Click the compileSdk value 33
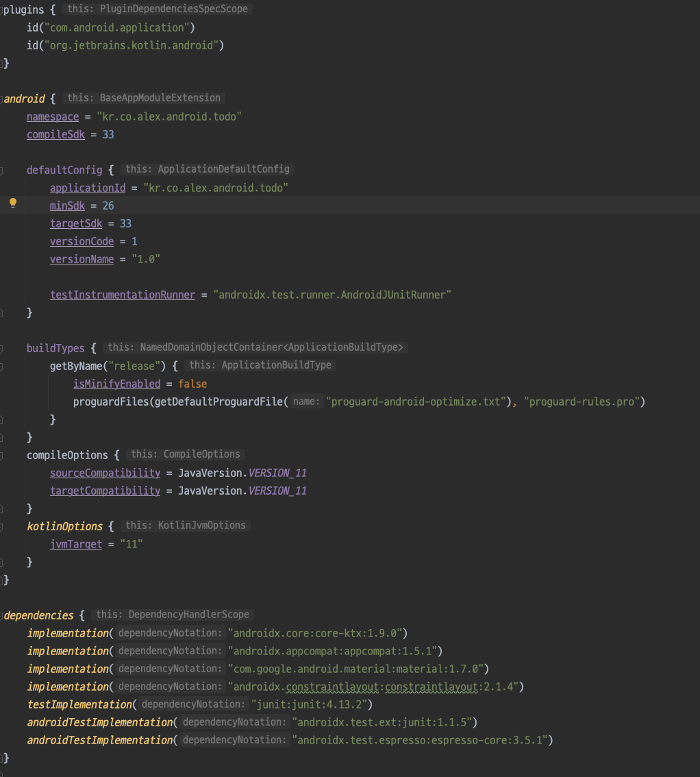Image resolution: width=700 pixels, height=777 pixels. [108, 135]
